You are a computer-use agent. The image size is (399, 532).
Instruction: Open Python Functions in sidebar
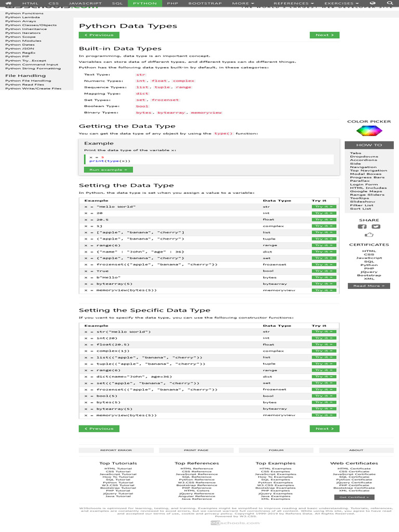click(24, 13)
